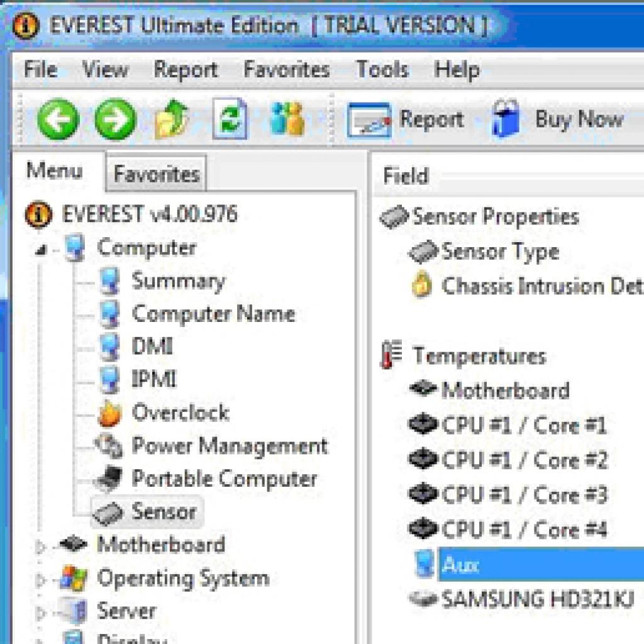Click the Report toolbar button label
The image size is (644, 644).
click(x=431, y=120)
